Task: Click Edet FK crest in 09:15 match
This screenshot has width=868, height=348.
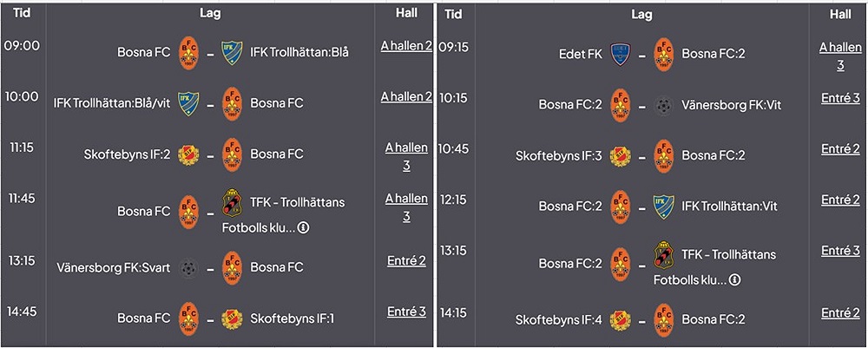Action: click(620, 55)
